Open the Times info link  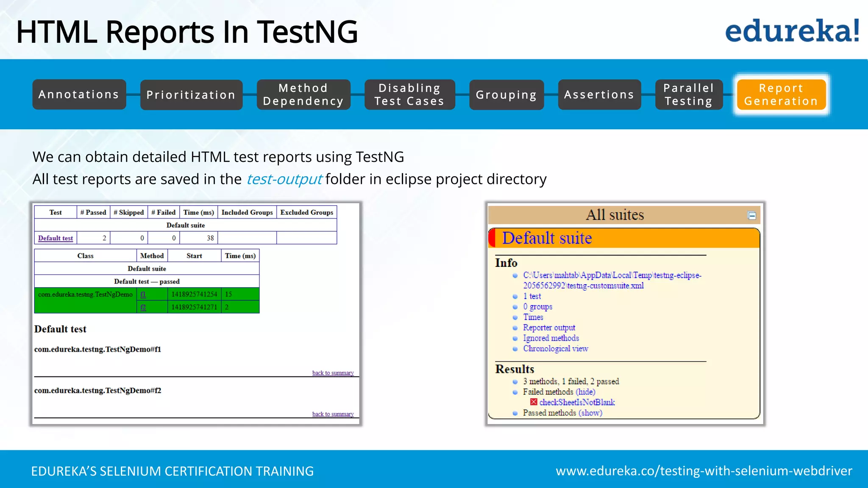pos(533,317)
